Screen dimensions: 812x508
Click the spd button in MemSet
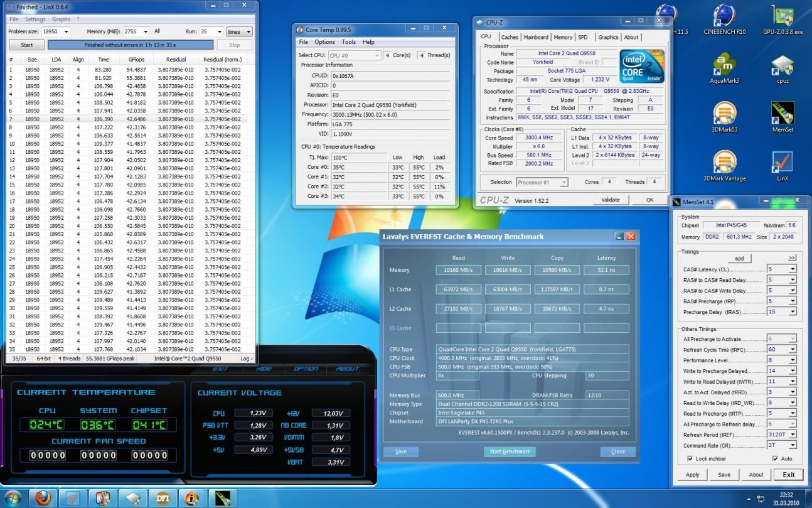click(739, 259)
